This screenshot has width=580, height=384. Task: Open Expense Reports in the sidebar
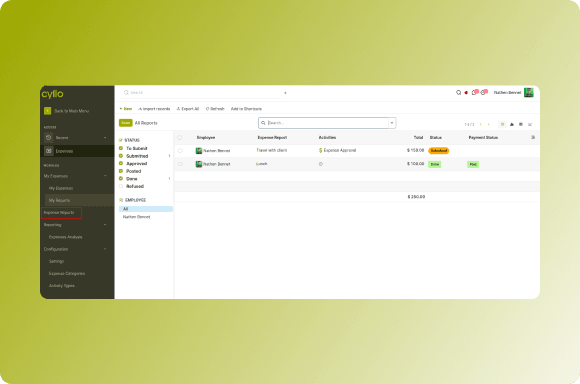[59, 213]
